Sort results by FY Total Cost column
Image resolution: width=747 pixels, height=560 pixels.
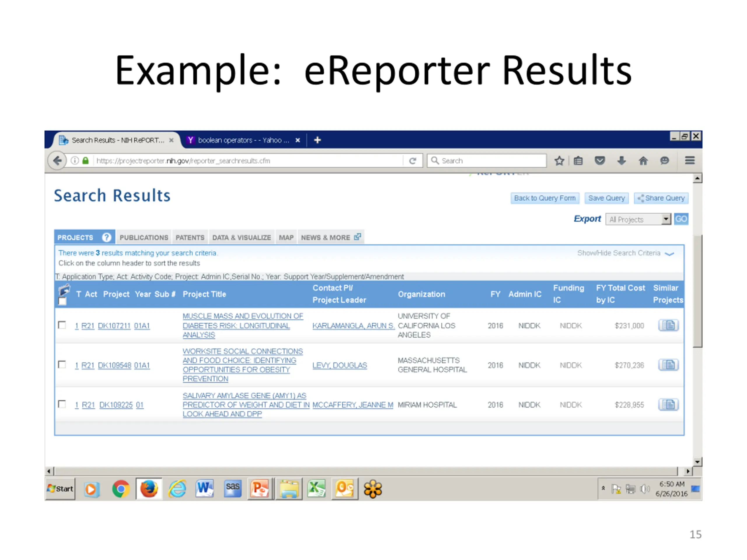620,294
